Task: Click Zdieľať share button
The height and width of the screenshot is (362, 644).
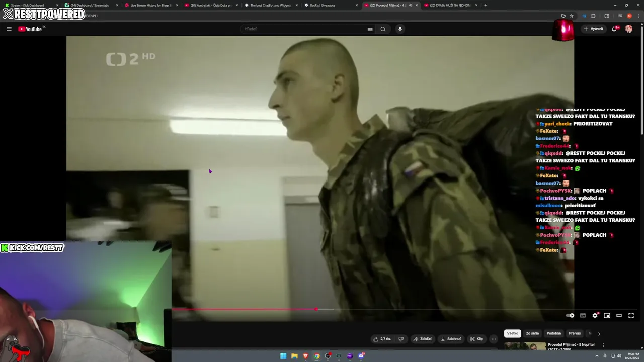Action: pos(422,339)
